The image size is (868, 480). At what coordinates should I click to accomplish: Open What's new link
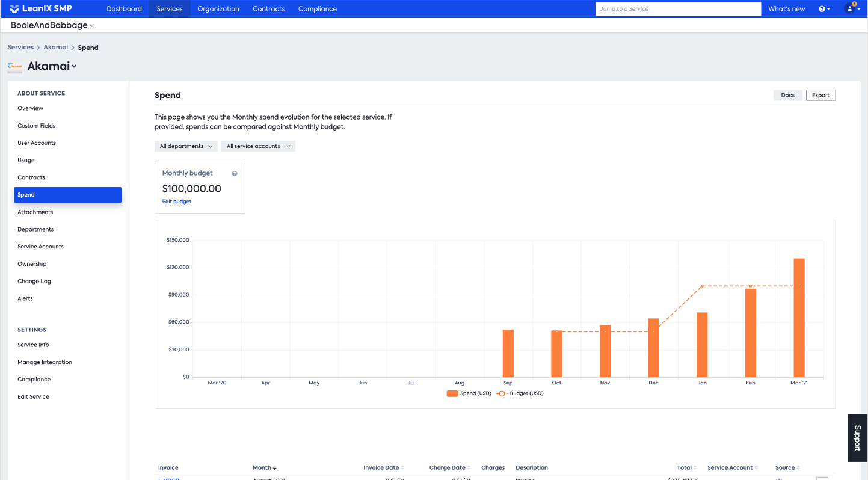pyautogui.click(x=787, y=9)
